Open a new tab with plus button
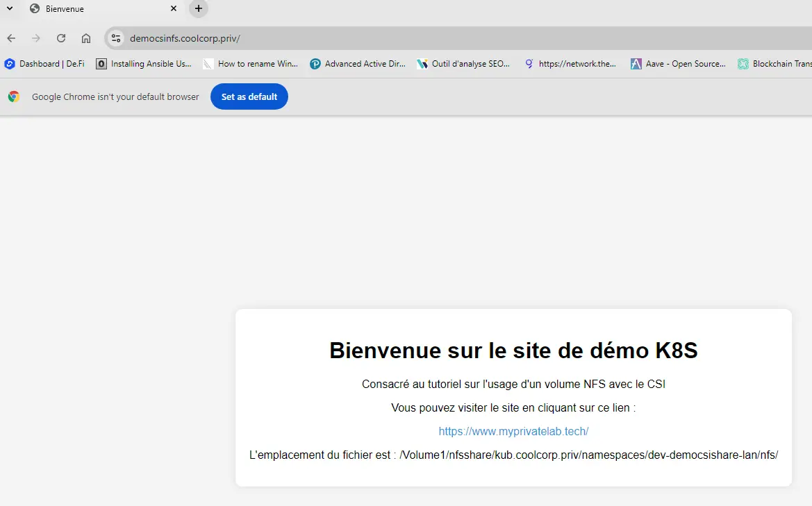812x506 pixels. coord(199,9)
